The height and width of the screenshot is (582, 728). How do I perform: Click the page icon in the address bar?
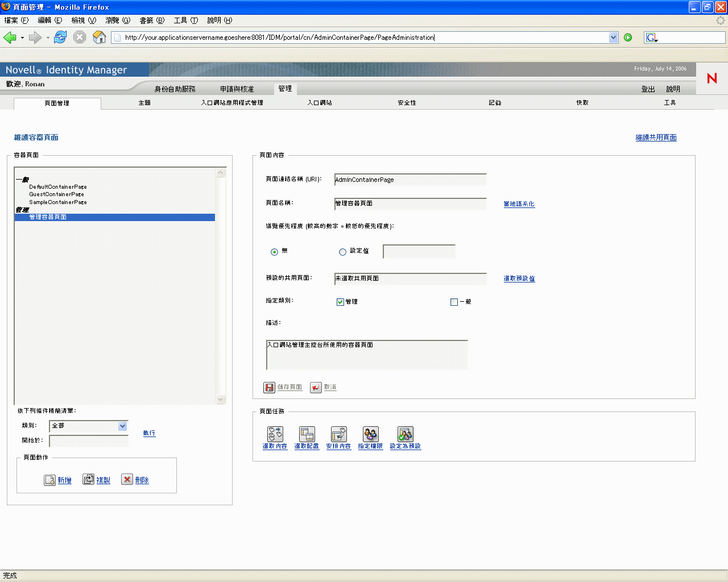(x=117, y=38)
